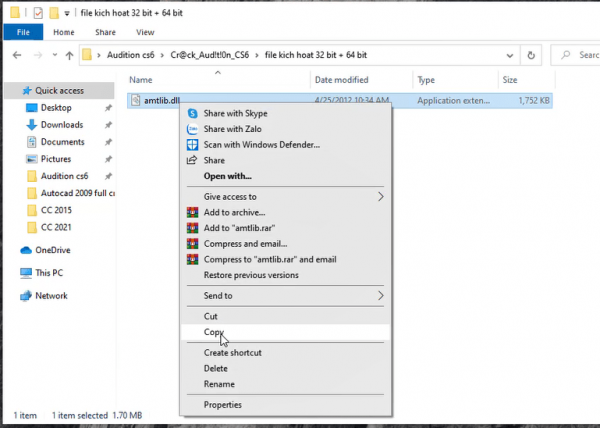
Task: Click the Windows Defender scan shield icon
Action: click(192, 145)
